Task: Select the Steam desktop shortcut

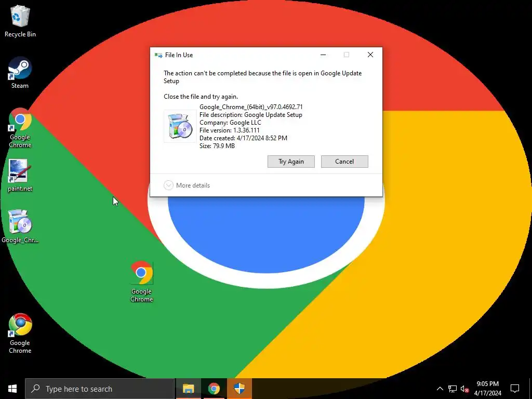Action: (x=20, y=73)
